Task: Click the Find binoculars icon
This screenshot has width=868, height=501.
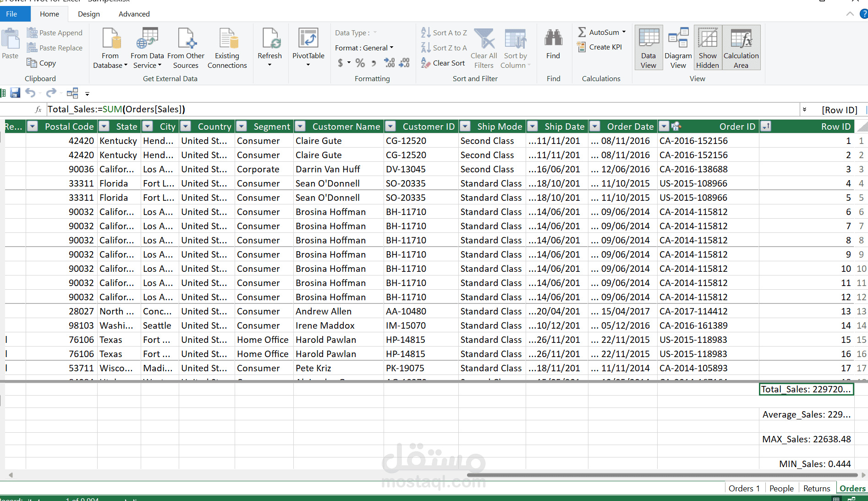Action: coord(553,38)
